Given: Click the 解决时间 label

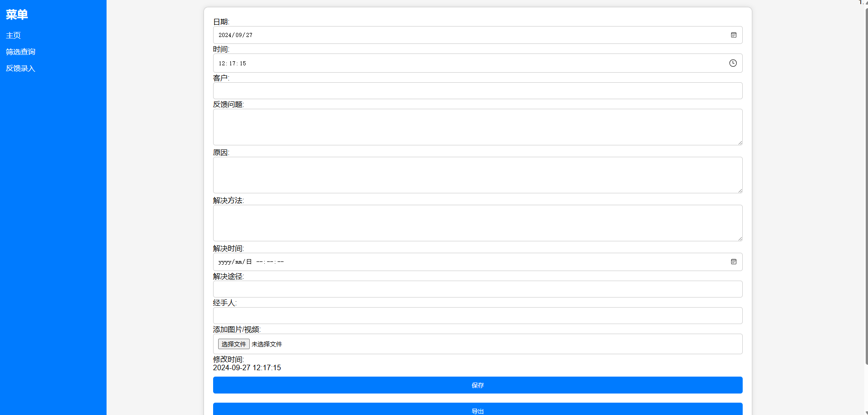Looking at the screenshot, I should (229, 249).
